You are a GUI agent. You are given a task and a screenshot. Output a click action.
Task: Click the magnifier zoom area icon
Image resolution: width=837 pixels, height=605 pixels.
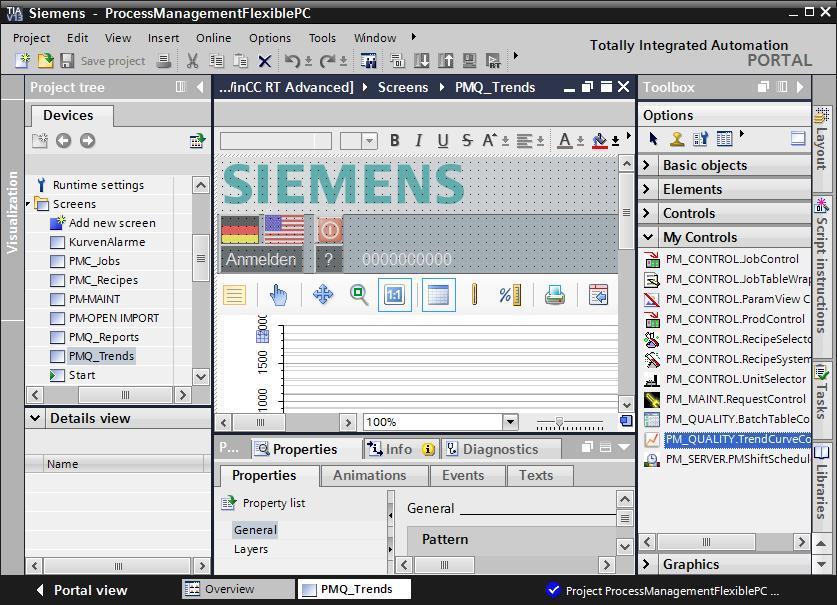[359, 295]
